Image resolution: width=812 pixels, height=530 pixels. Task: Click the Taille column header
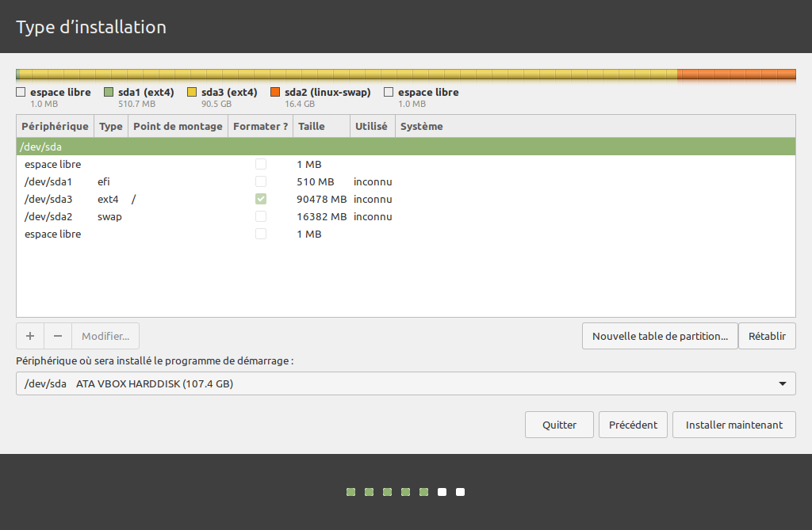point(309,126)
